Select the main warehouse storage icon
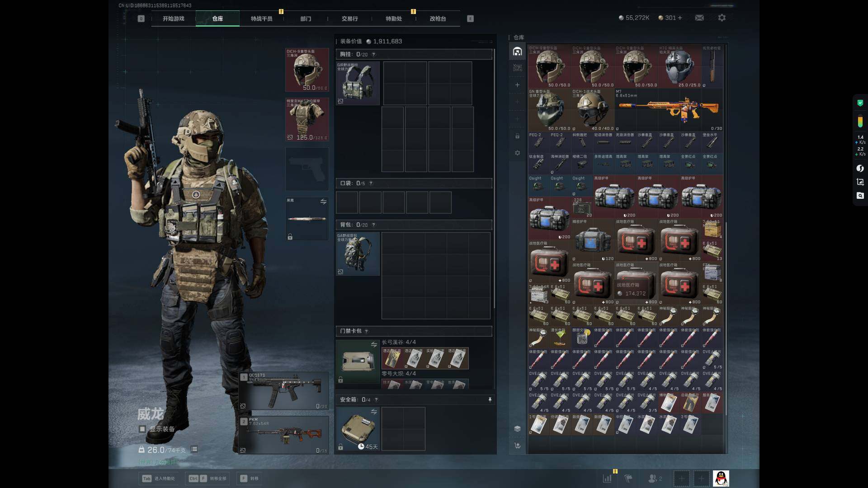Screen dimensions: 868x488 (x=517, y=52)
